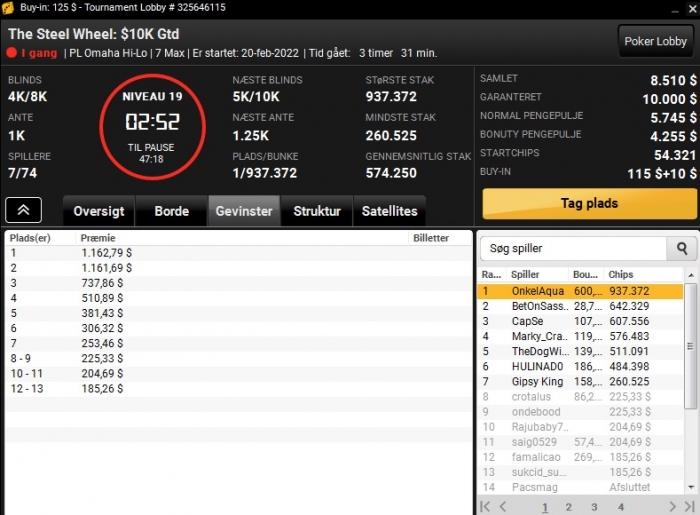700x515 pixels.
Task: Go to previous page of players
Action: point(503,507)
